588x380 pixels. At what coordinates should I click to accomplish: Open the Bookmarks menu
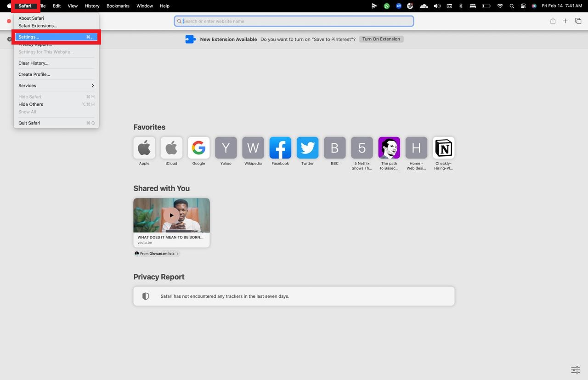[x=118, y=6]
